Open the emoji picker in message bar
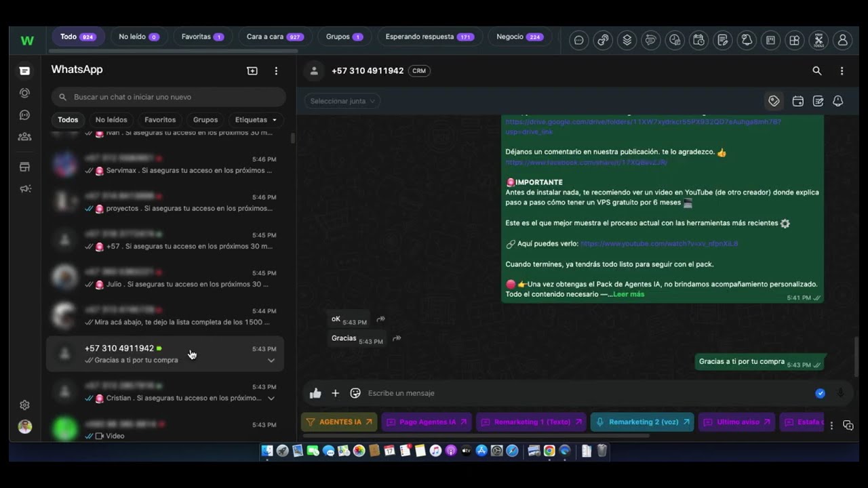 coord(355,393)
